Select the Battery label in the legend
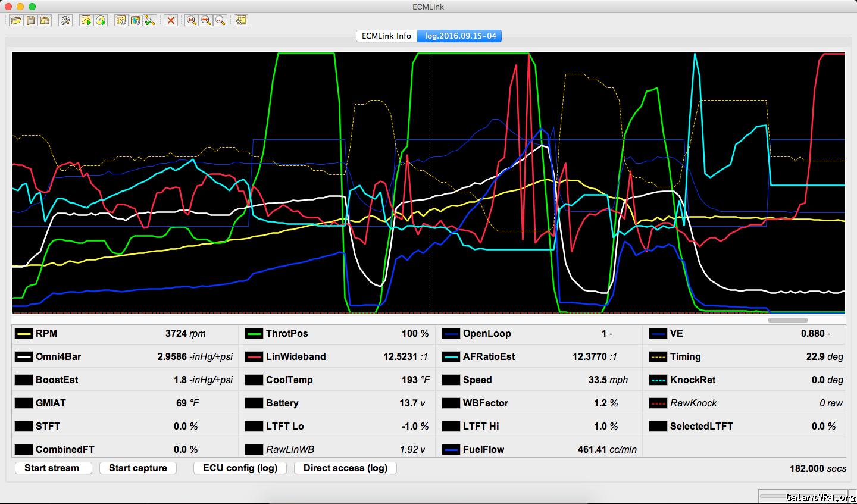 click(282, 403)
